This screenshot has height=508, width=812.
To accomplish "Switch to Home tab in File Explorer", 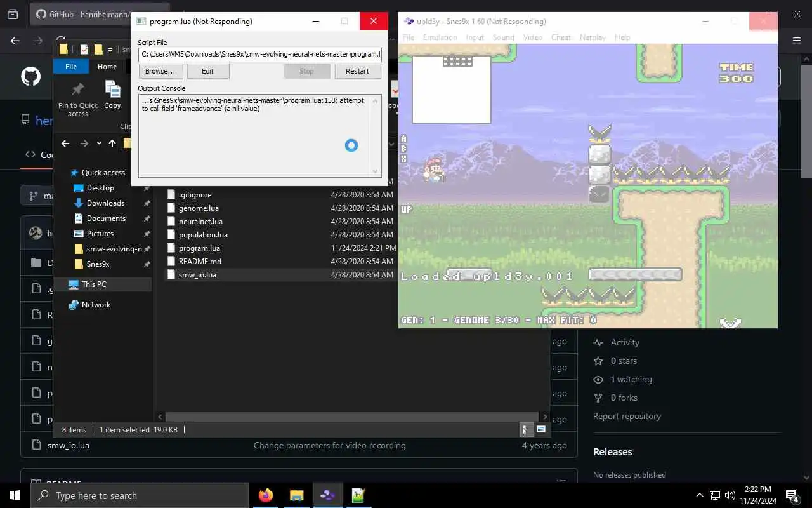I will pos(107,67).
